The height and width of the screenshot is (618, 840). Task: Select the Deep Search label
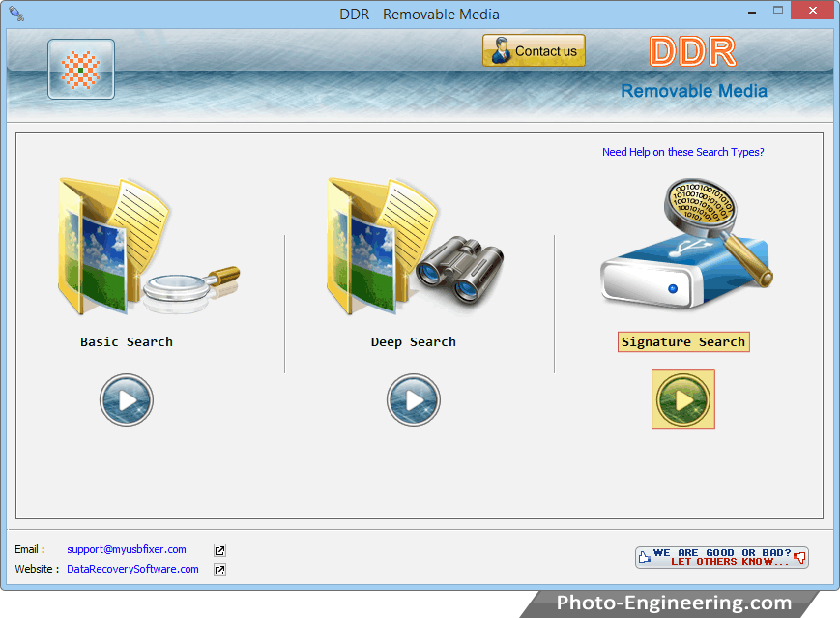click(x=414, y=342)
